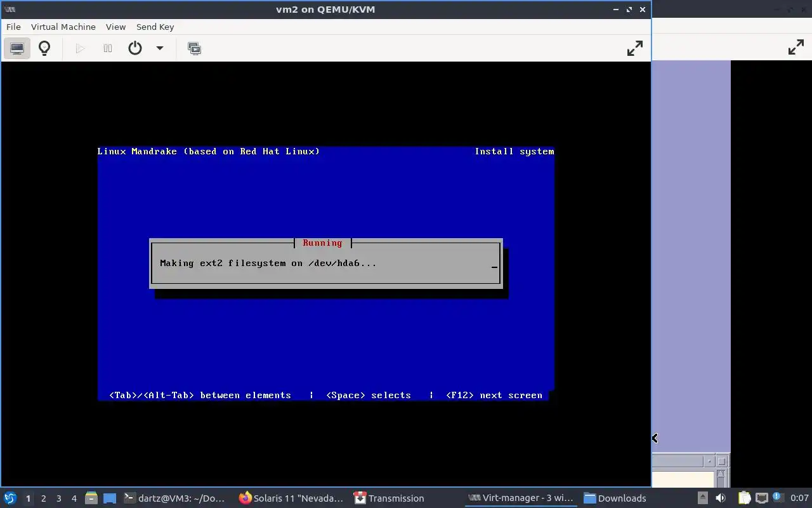Open clipboard manager tray icon

point(744,498)
